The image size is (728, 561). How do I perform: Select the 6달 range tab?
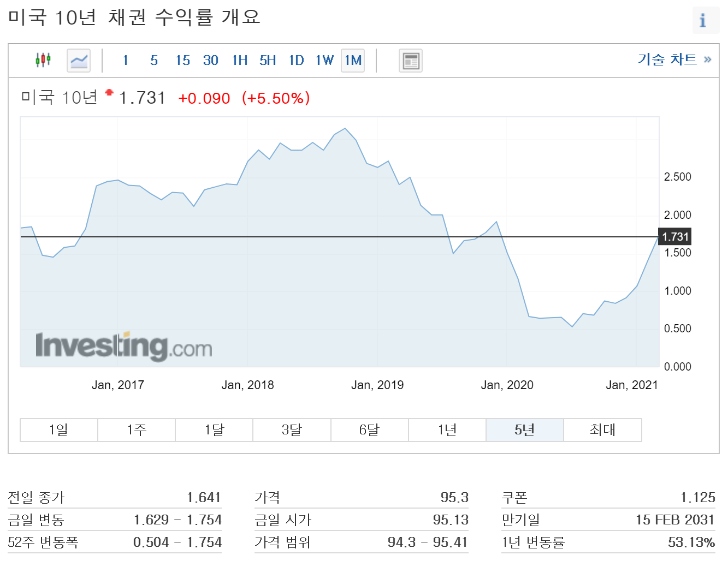click(369, 430)
